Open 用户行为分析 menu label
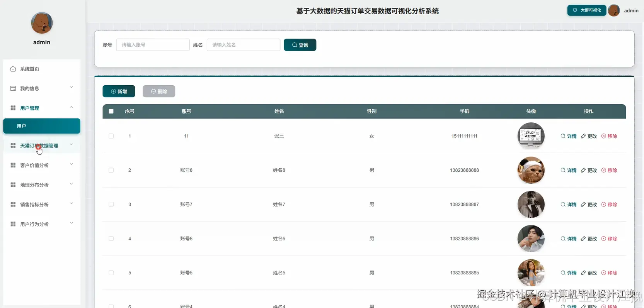Screen dimensions: 644x308 pyautogui.click(x=34, y=224)
